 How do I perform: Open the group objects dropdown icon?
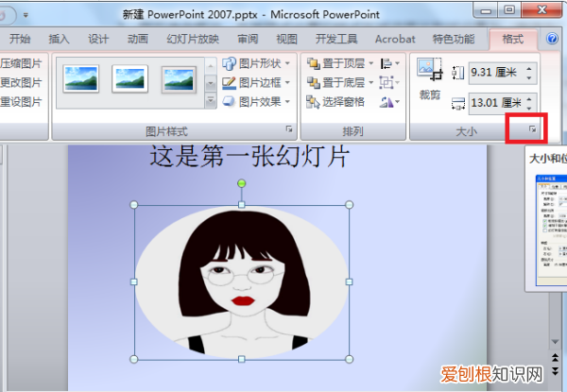pyautogui.click(x=389, y=83)
